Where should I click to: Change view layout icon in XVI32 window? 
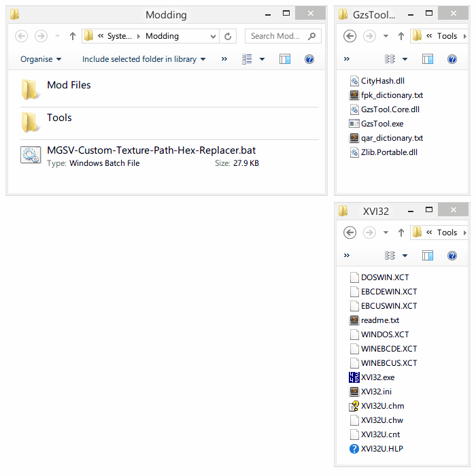point(390,256)
